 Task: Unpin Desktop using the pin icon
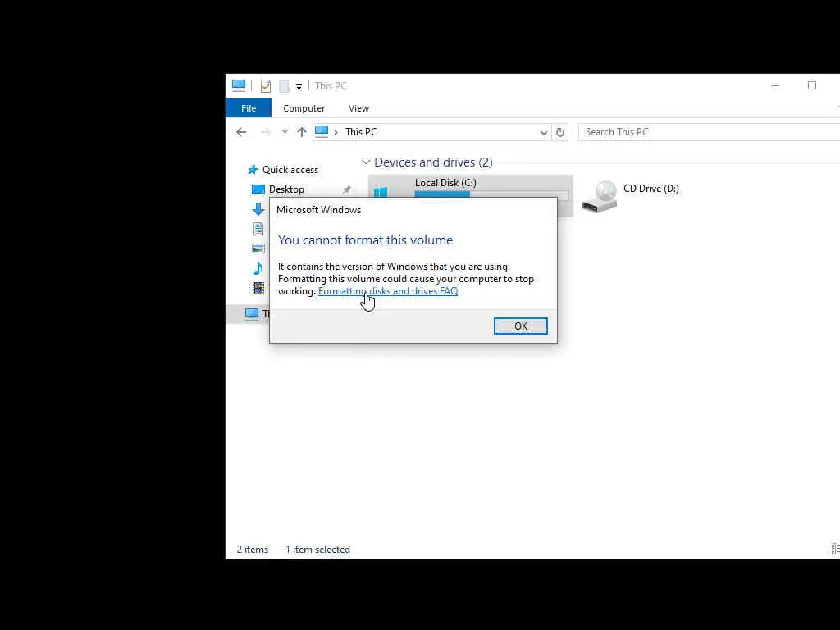(x=347, y=189)
